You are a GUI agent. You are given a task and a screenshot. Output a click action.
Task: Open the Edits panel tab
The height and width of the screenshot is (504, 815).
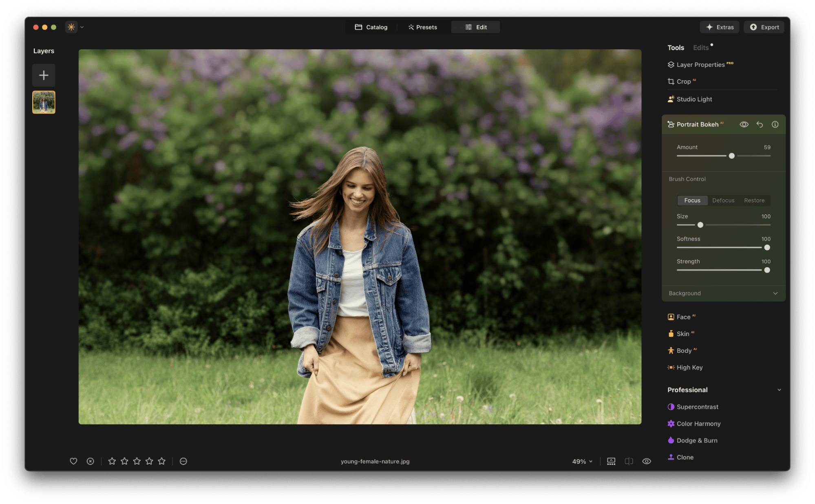tap(700, 47)
